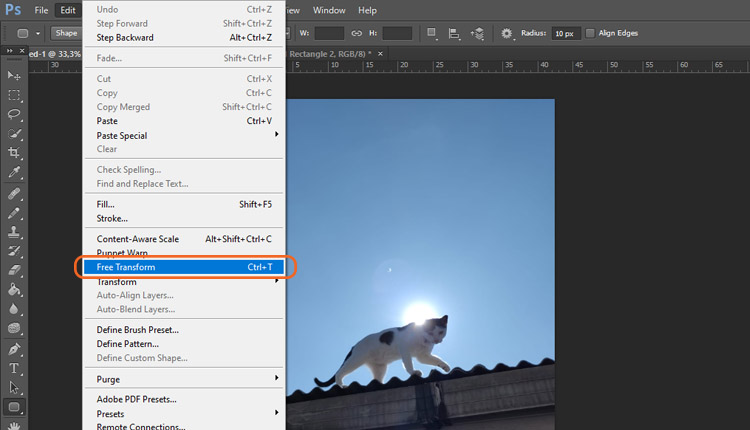Select the Lasso tool
The width and height of the screenshot is (750, 430).
point(14,114)
